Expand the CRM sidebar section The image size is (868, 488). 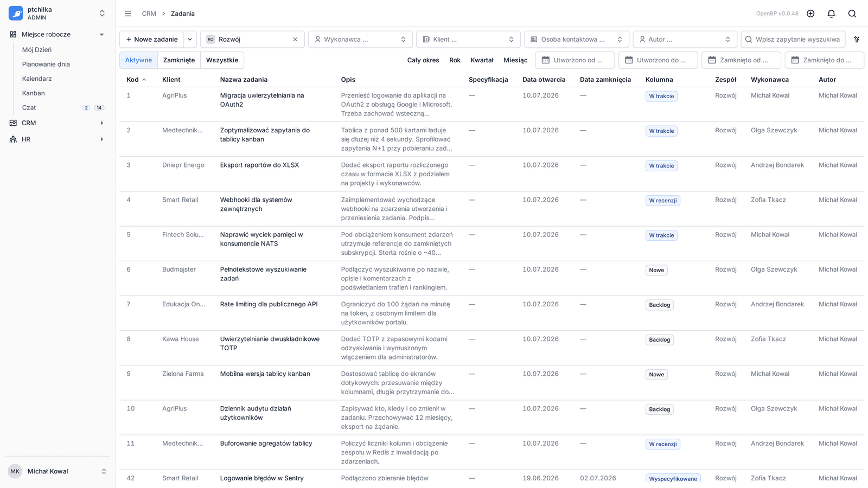click(101, 123)
